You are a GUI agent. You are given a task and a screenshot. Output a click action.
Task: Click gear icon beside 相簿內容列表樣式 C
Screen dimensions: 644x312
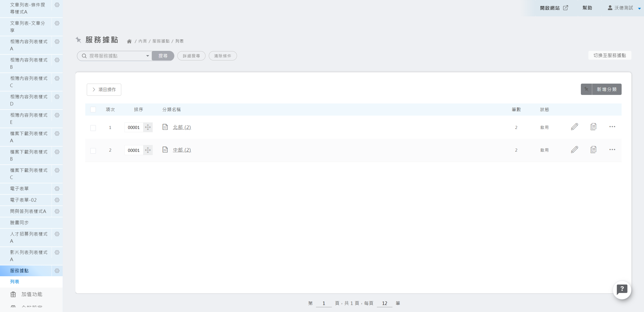[57, 78]
